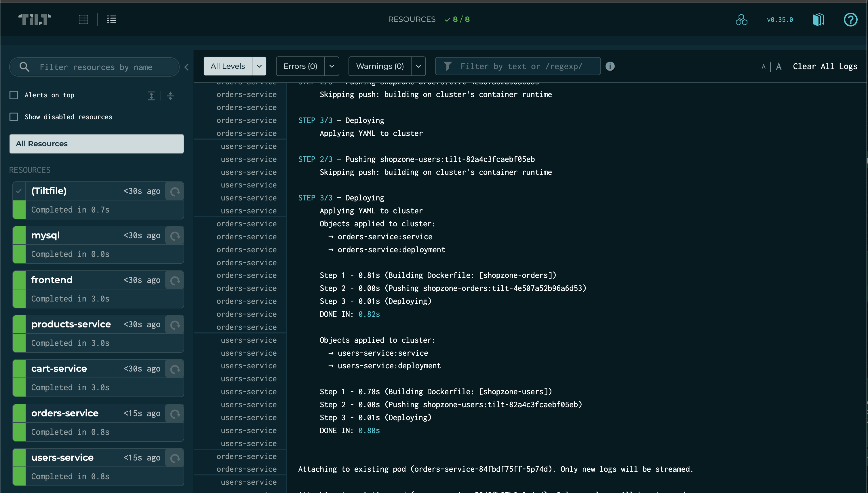Toggle the Tiltfile selection checkmark
Image resolution: width=868 pixels, height=493 pixels.
(x=19, y=191)
